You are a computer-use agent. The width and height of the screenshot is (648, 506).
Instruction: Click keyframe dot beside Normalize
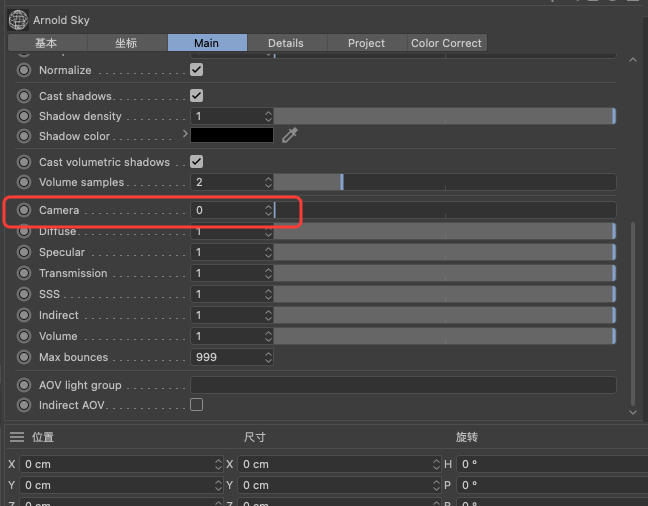coord(24,70)
